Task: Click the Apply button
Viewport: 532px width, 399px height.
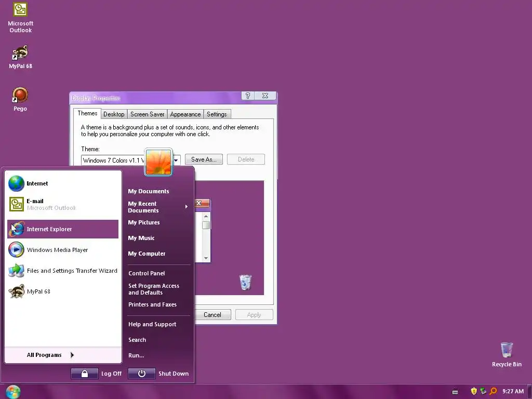Action: [254, 315]
